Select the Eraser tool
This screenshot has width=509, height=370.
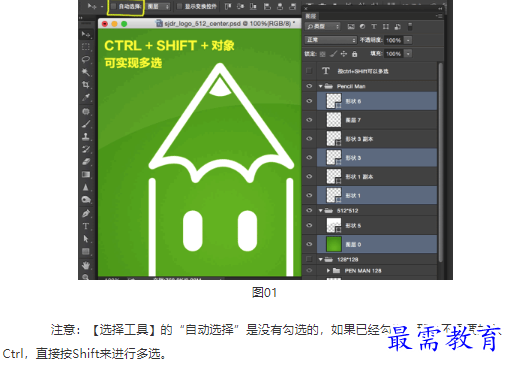pyautogui.click(x=86, y=162)
